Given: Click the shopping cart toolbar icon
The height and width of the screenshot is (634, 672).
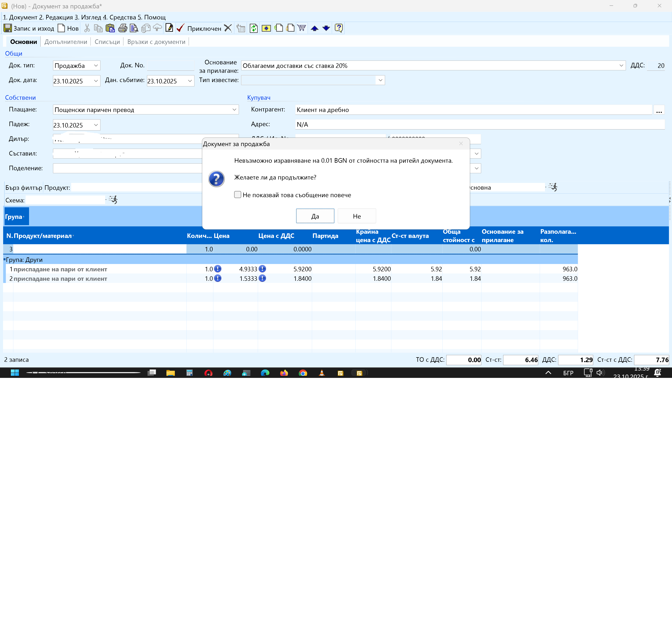Looking at the screenshot, I should point(302,28).
